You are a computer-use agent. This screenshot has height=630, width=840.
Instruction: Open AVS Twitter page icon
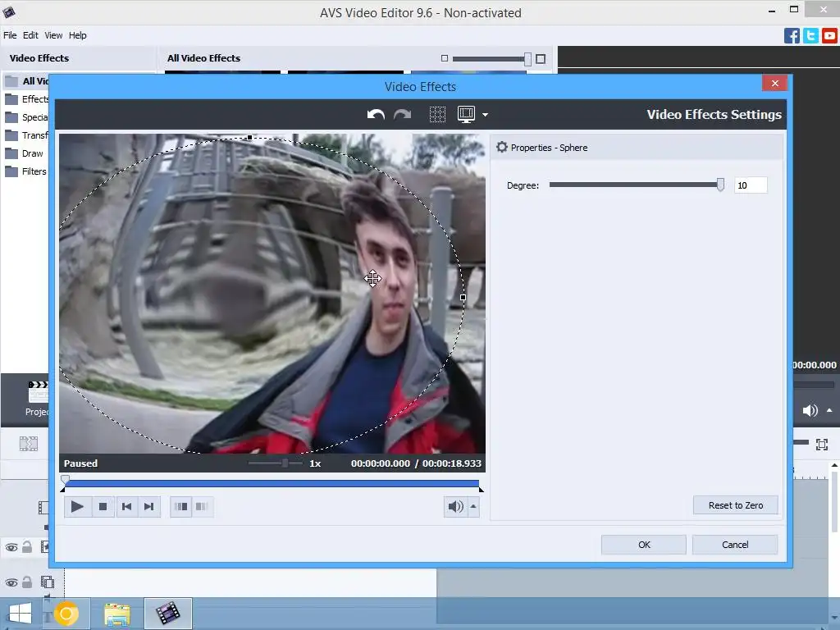(x=810, y=36)
